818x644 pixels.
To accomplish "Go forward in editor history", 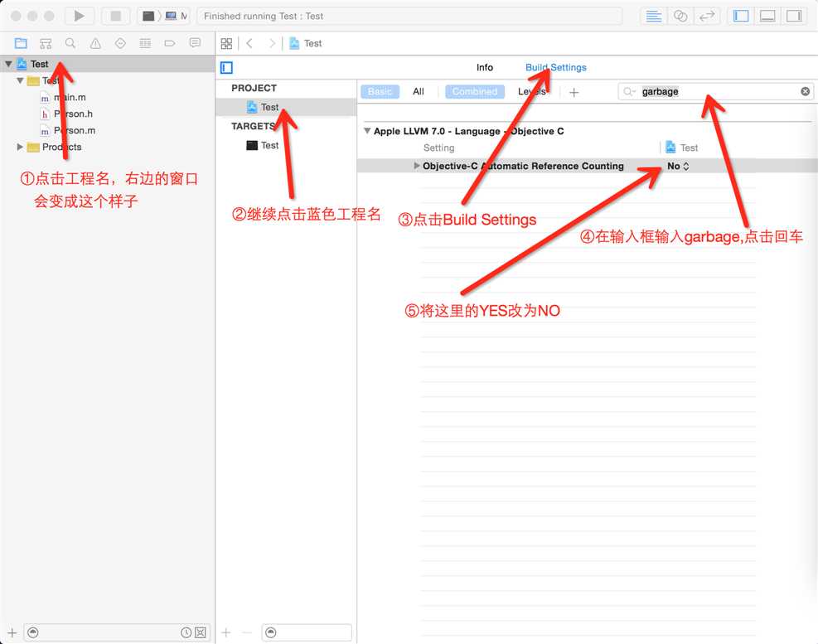I will pyautogui.click(x=272, y=43).
